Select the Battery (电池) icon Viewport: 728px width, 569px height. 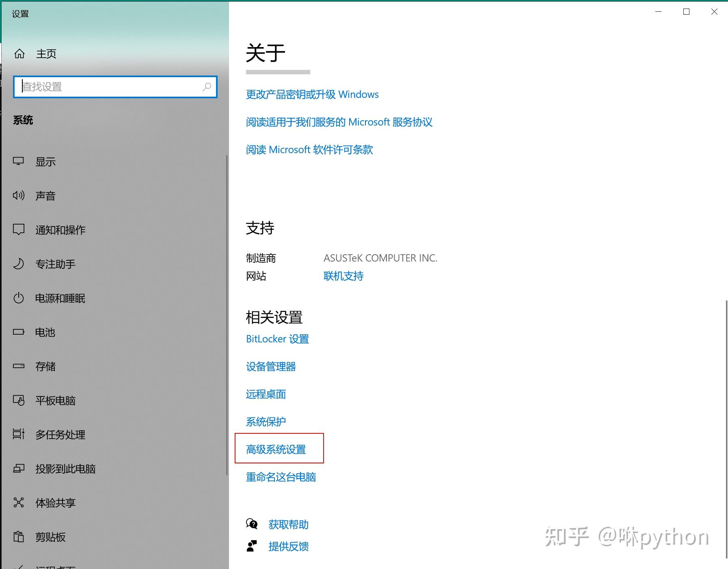[18, 332]
